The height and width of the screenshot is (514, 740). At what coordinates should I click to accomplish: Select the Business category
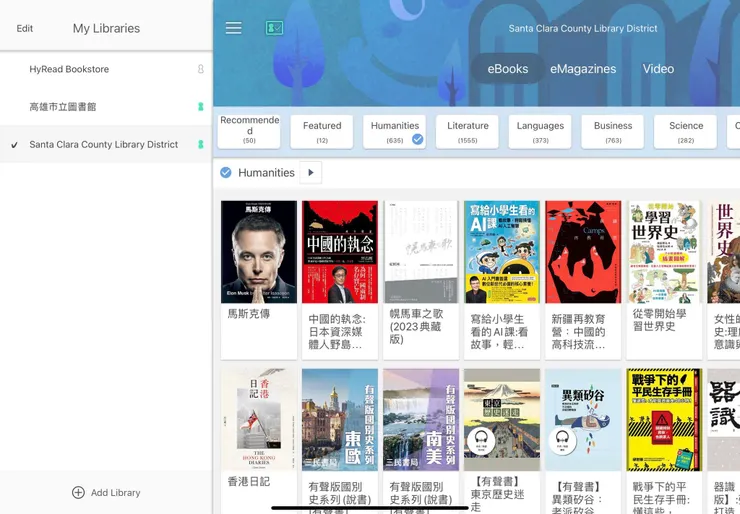(613, 132)
